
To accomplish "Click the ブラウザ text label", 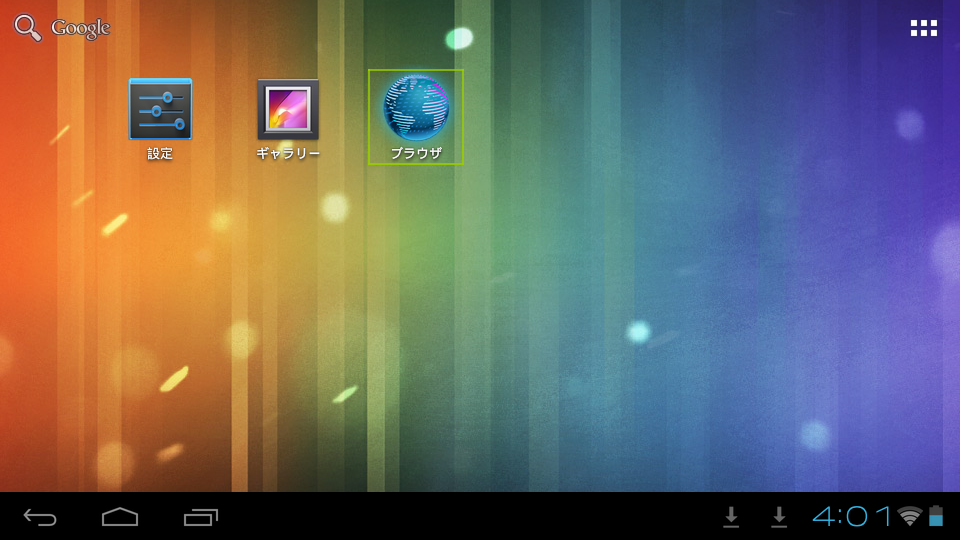I will pyautogui.click(x=416, y=154).
